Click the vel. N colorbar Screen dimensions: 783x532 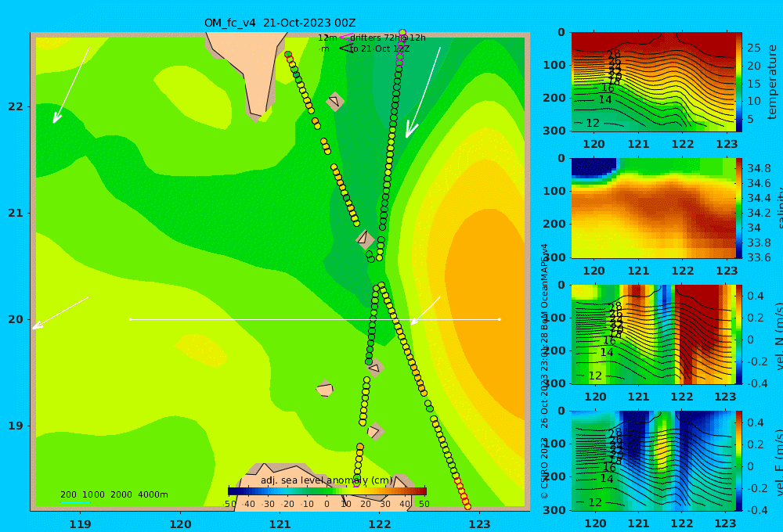pos(739,334)
